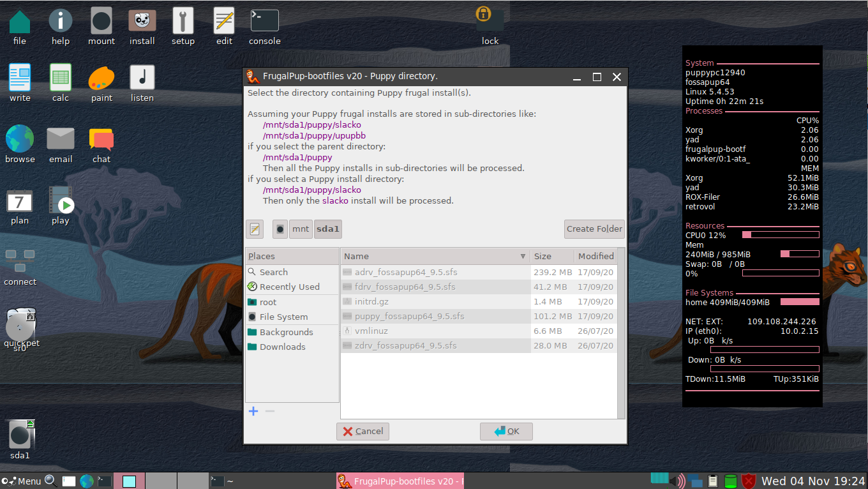The width and height of the screenshot is (868, 489).
Task: Confirm with the OK button
Action: [506, 431]
